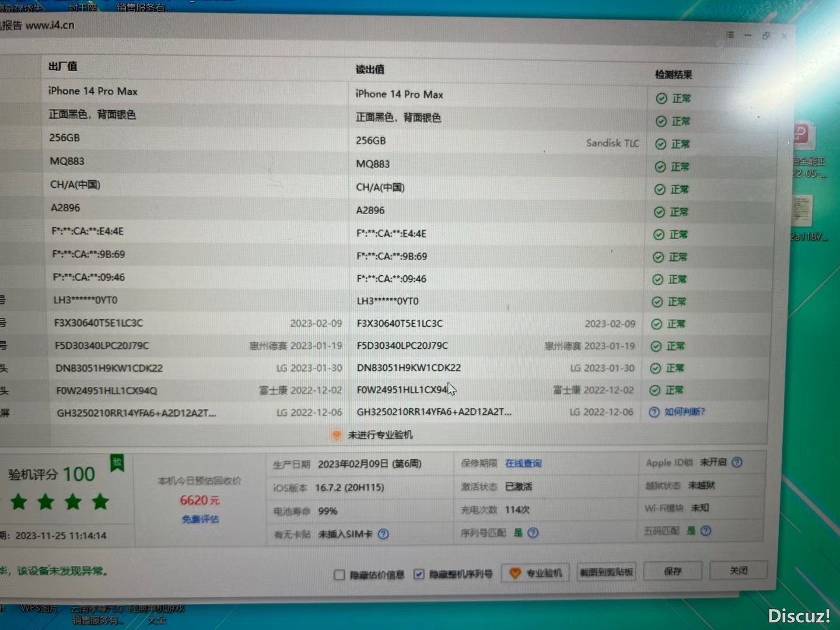Click read value F5D30340LPC20J79C
Viewport: 840px width, 630px height.
(402, 345)
